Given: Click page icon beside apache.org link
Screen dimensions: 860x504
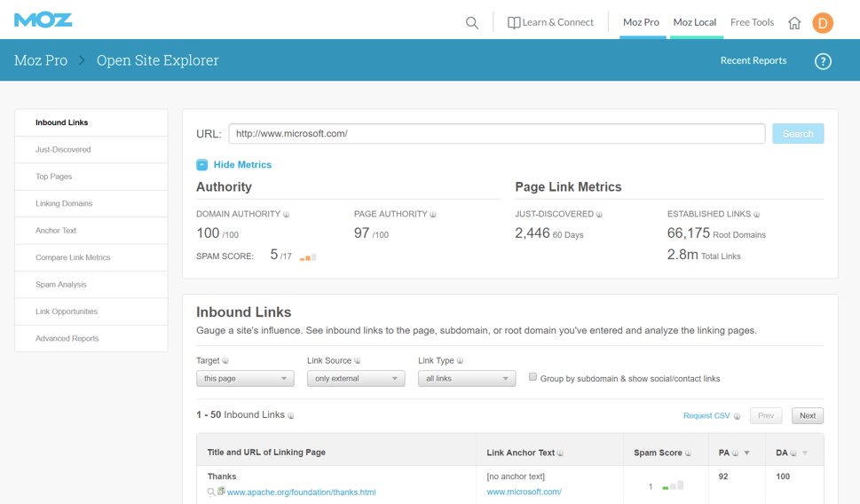Looking at the screenshot, I should click(x=221, y=491).
